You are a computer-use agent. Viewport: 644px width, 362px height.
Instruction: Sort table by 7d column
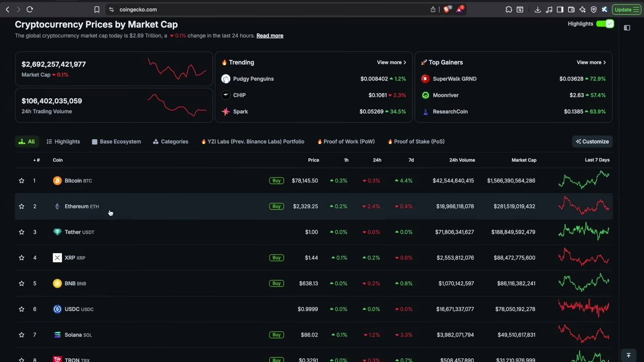[411, 160]
